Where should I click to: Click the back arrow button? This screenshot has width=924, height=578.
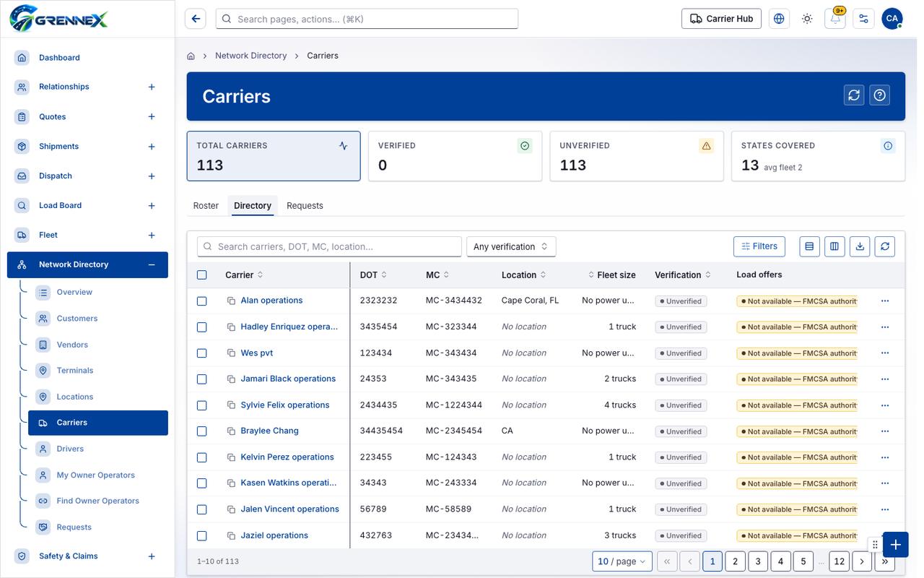[196, 19]
